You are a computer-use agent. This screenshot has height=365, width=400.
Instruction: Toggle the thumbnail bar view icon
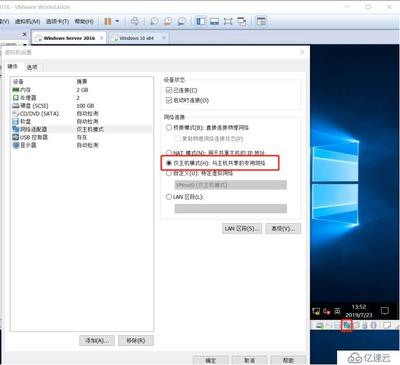click(x=214, y=21)
